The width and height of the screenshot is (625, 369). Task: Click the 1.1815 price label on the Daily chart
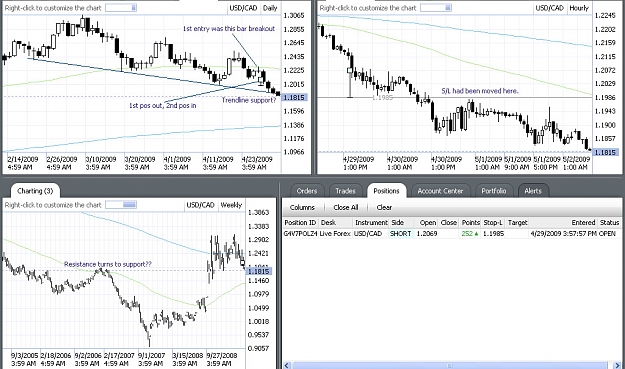(x=295, y=98)
